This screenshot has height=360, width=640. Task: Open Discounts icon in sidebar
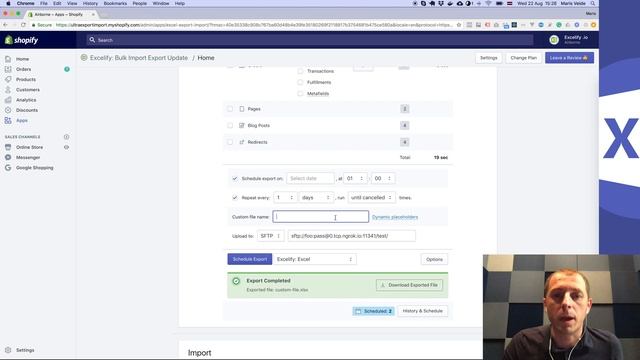coord(8,110)
